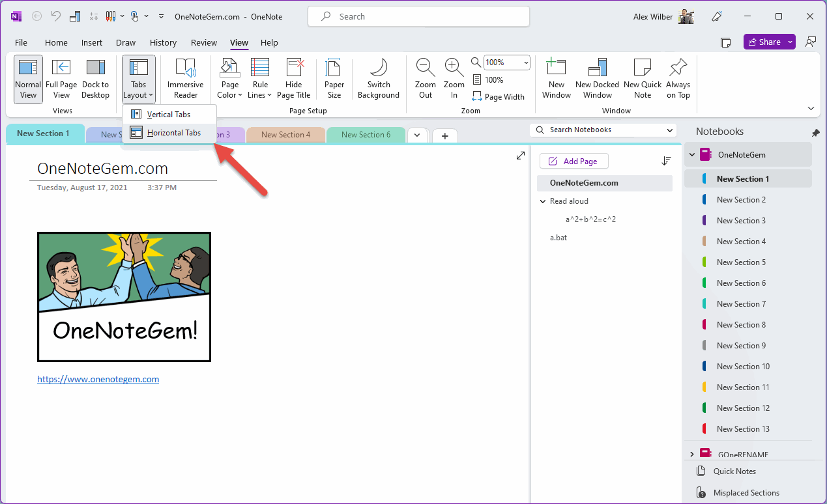Image resolution: width=827 pixels, height=504 pixels.
Task: Open the History ribbon tab
Action: point(163,42)
